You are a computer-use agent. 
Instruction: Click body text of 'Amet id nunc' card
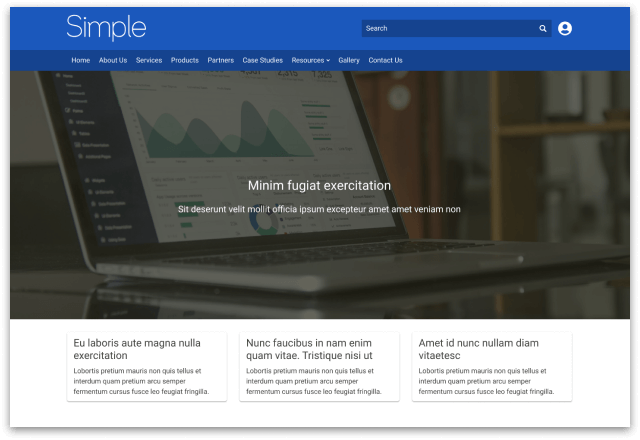coord(490,381)
